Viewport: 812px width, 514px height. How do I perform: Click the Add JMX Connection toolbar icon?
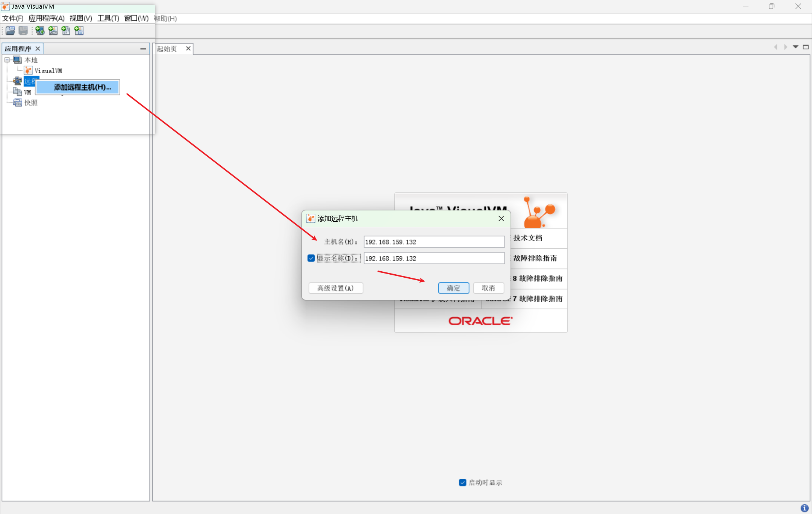(x=53, y=31)
